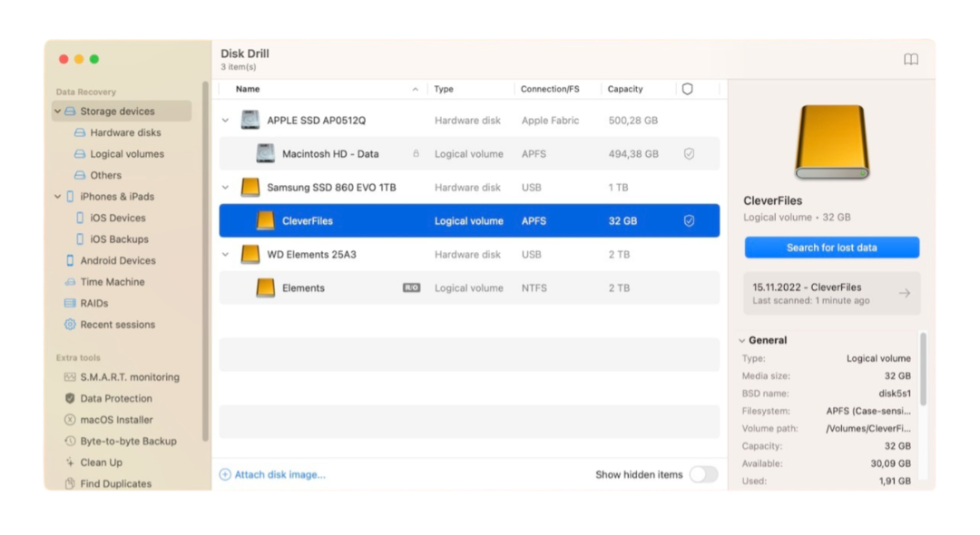Click the Samsung SSD 860 EVO drive icon
Viewport: 980px width, 535px height.
250,188
